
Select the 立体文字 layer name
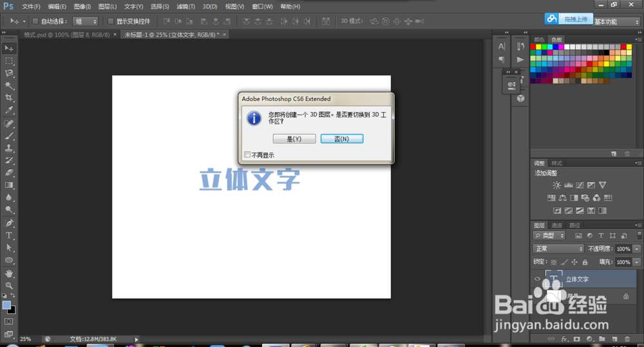click(x=577, y=279)
